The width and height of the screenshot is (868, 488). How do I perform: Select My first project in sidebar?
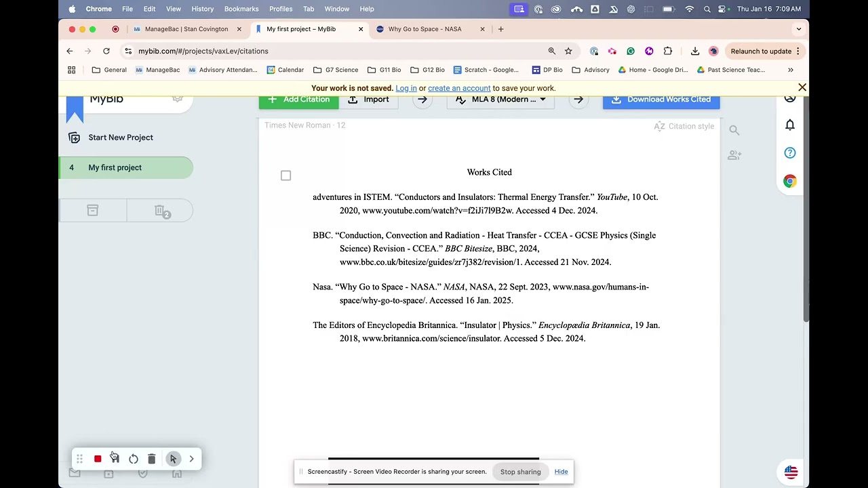126,167
